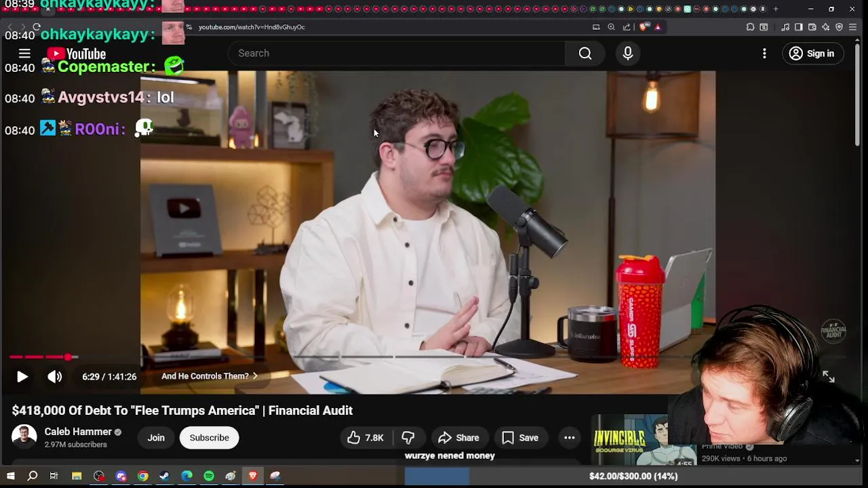The width and height of the screenshot is (868, 488).
Task: Click the browser URL youtube.com/watch address
Action: pyautogui.click(x=252, y=27)
